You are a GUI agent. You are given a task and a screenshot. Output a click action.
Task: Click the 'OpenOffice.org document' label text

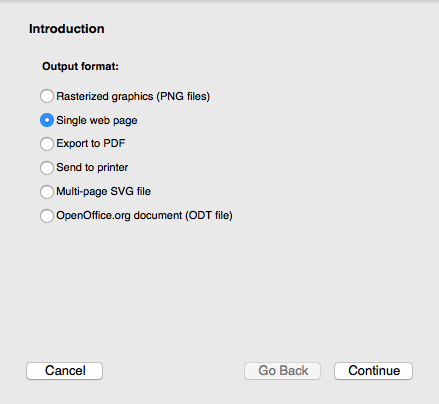click(119, 215)
